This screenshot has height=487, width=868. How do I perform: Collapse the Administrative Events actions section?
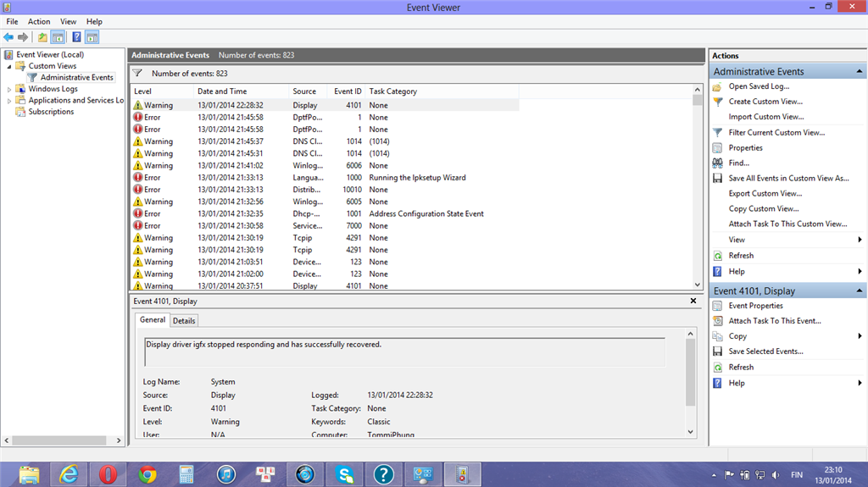pos(860,71)
